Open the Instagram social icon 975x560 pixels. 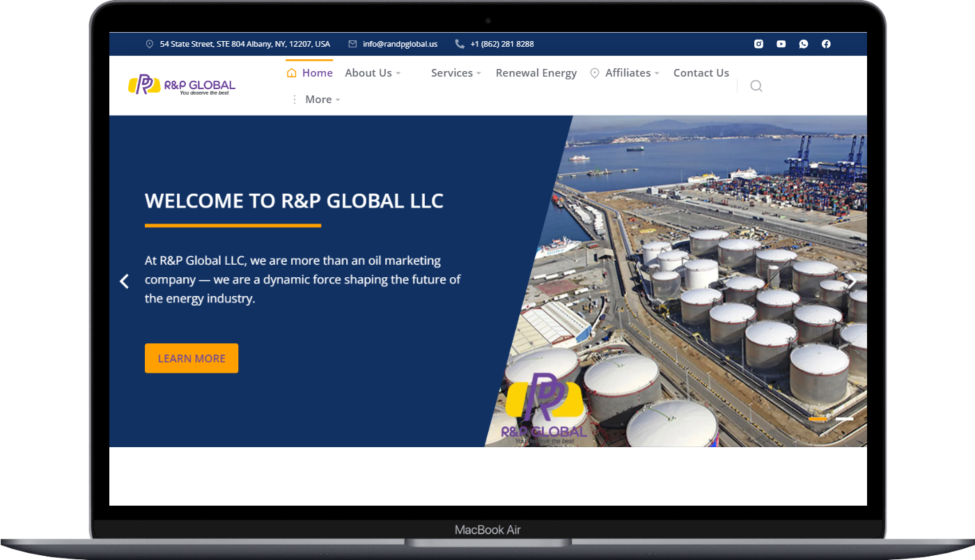[758, 44]
